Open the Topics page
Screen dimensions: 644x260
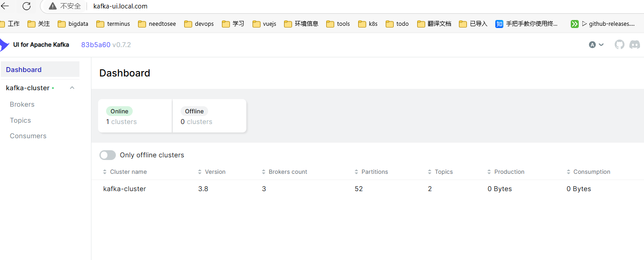click(20, 120)
